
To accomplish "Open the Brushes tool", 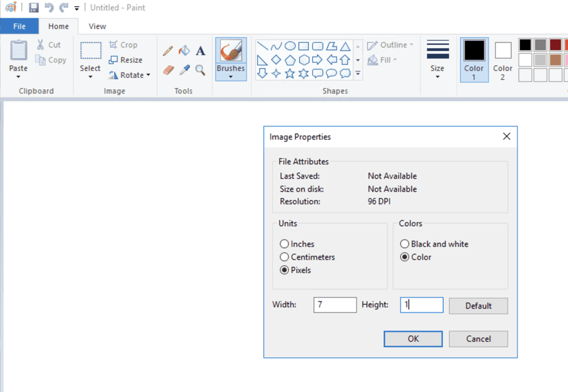I will [231, 59].
